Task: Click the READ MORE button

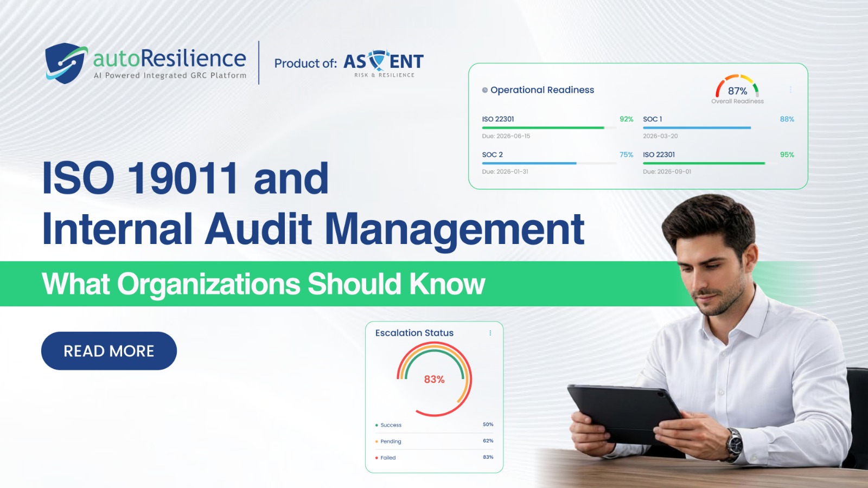Action: click(109, 351)
